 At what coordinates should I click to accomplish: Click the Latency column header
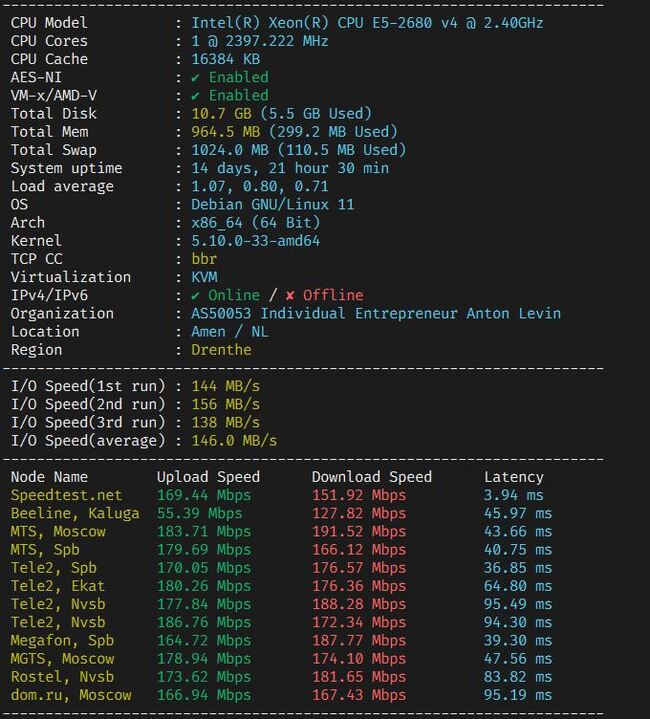[513, 477]
